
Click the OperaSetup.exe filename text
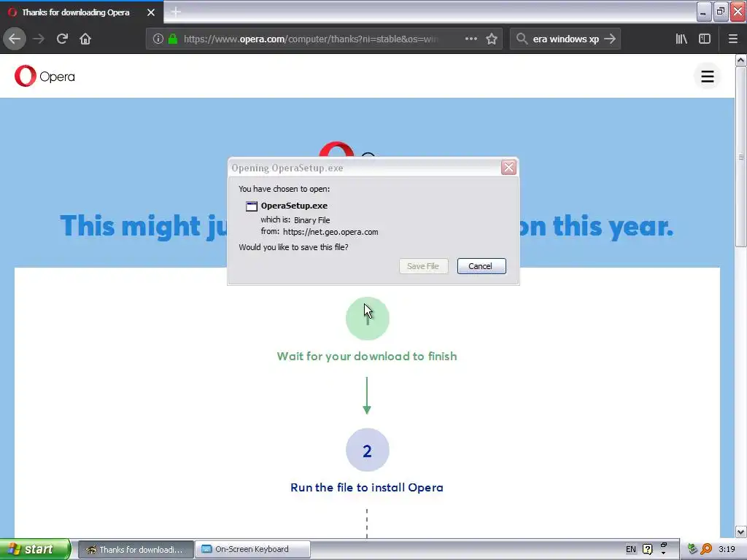point(294,206)
